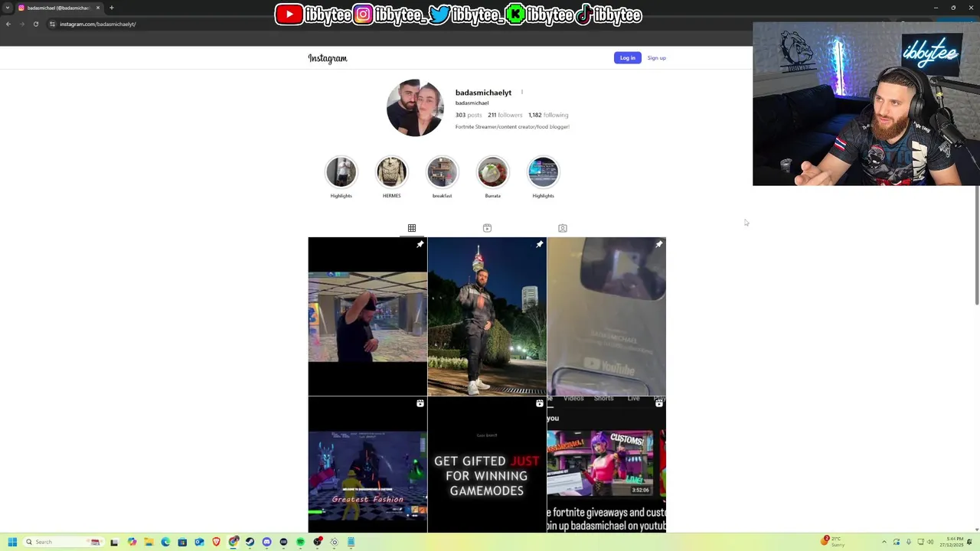Viewport: 980px width, 551px height.
Task: Open the HERMES story highlight
Action: click(392, 172)
